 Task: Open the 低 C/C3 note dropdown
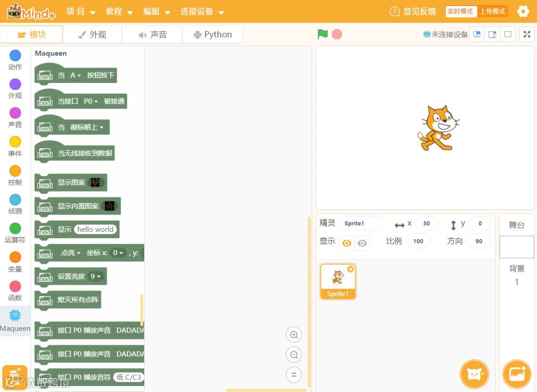pyautogui.click(x=128, y=377)
